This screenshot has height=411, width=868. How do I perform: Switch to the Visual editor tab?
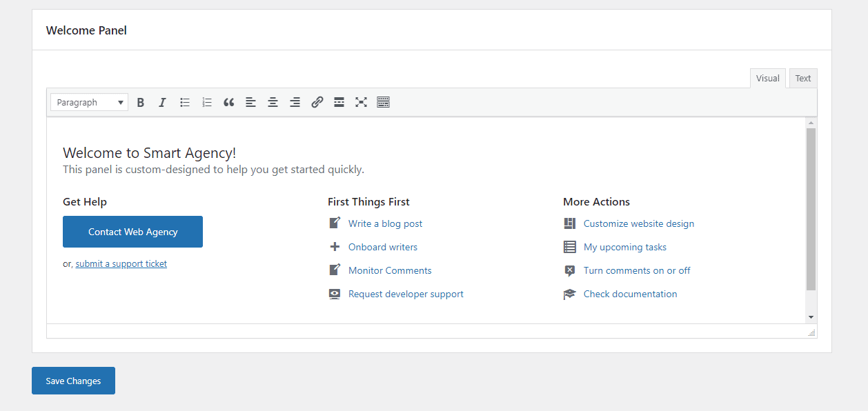point(767,79)
